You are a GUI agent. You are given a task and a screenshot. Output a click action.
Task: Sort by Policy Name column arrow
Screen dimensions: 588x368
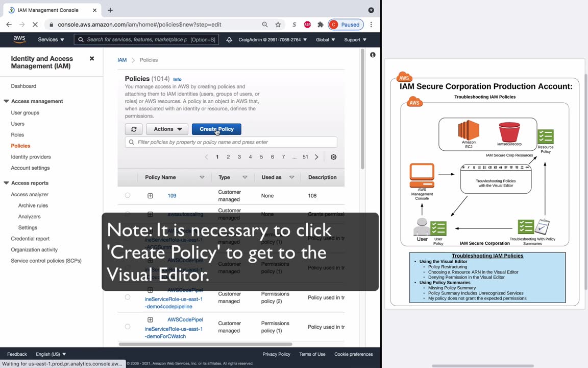pos(202,177)
